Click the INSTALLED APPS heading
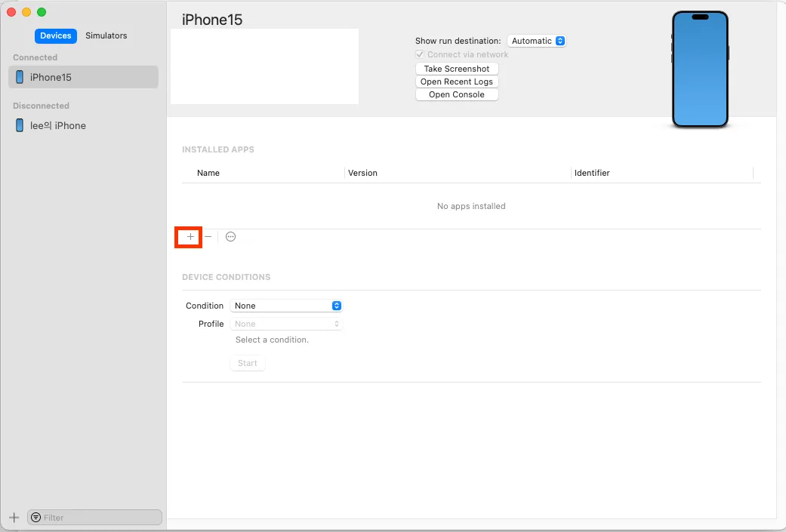Image resolution: width=786 pixels, height=532 pixels. point(218,149)
